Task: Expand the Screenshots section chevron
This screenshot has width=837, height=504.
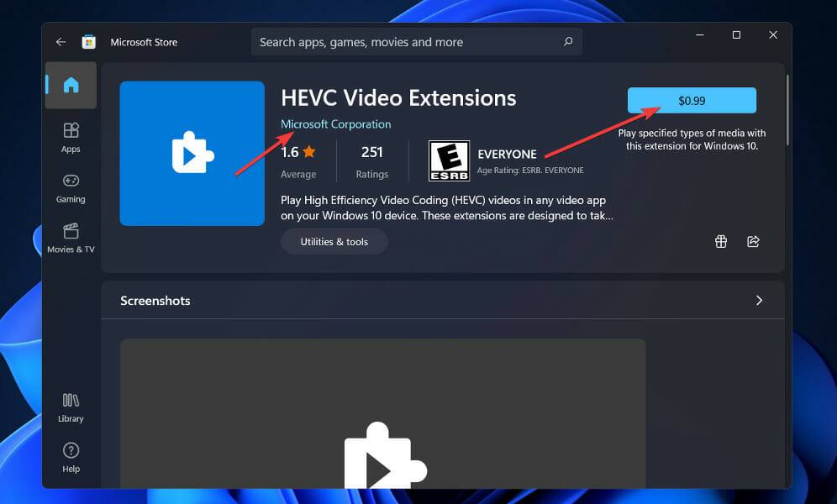Action: (x=759, y=300)
